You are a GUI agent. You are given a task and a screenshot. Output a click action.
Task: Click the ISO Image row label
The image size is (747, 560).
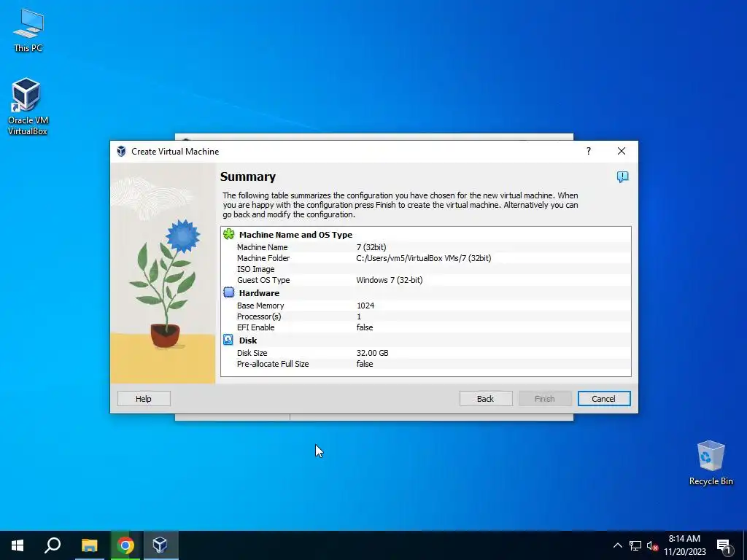[x=255, y=269]
